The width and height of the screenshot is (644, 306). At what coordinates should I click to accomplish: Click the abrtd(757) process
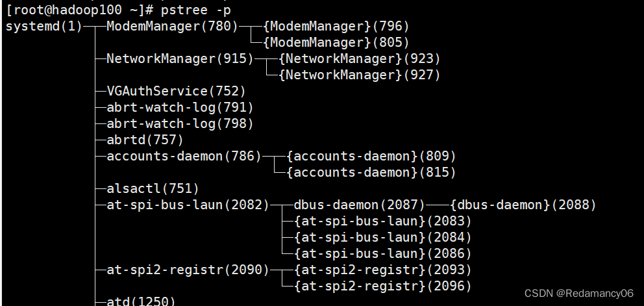[145, 140]
